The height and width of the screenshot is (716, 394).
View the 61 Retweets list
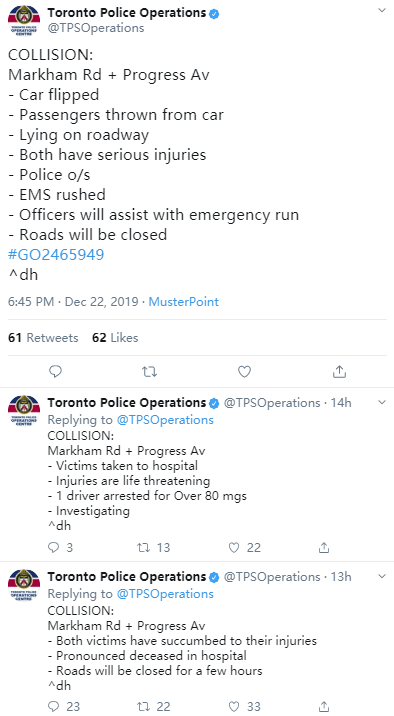pyautogui.click(x=43, y=337)
